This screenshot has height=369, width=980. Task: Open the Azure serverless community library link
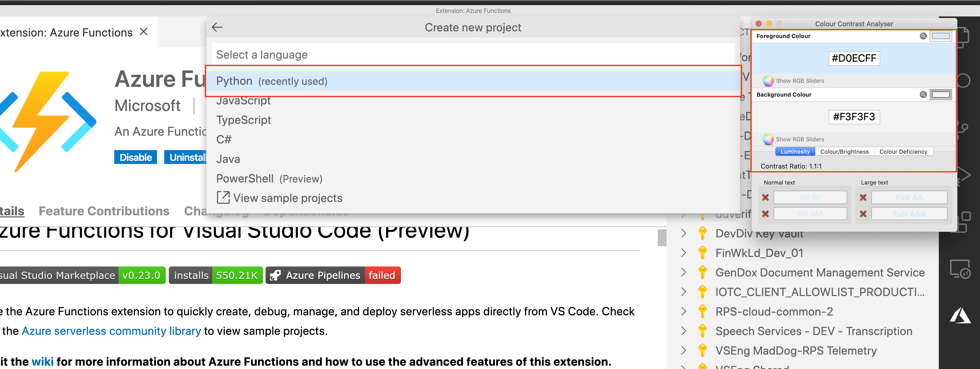click(111, 331)
